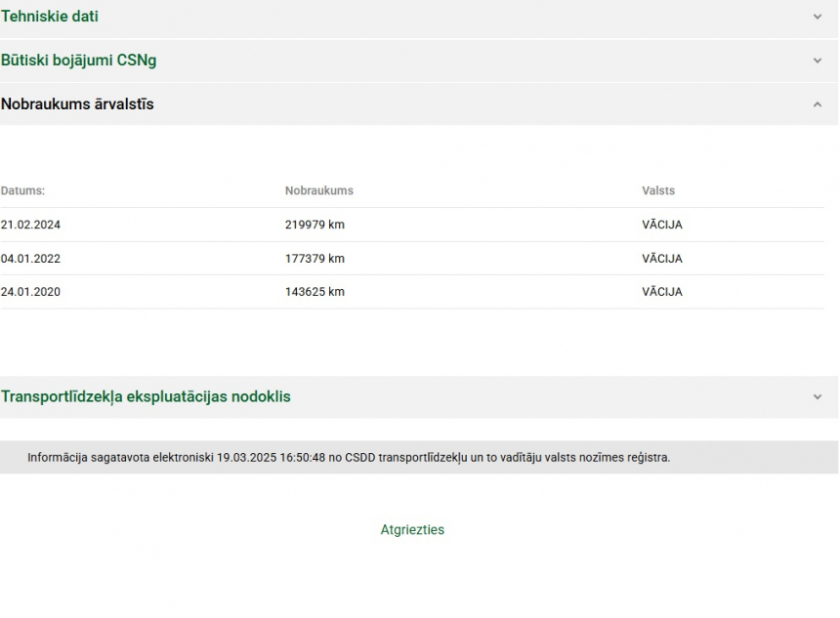Open the Tehniskie dati section title
Screen dimensions: 840x618
coord(50,17)
